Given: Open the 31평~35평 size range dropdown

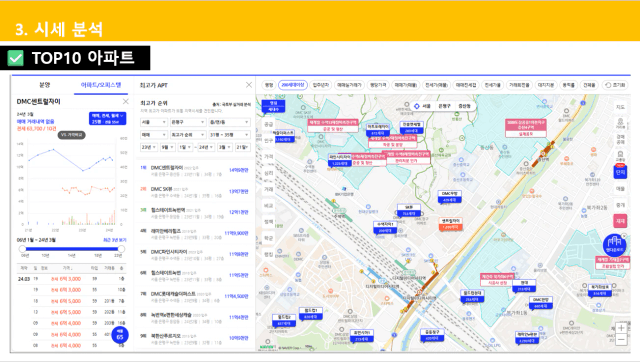Looking at the screenshot, I should 229,135.
